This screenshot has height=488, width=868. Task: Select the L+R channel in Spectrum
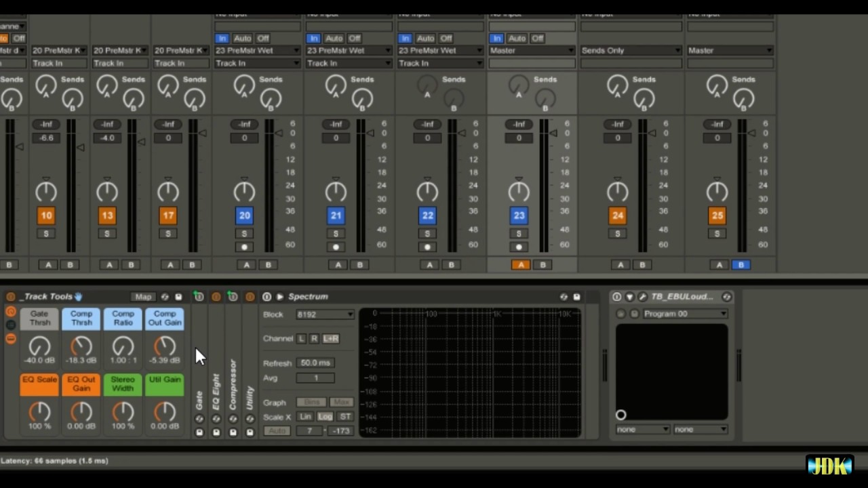[x=330, y=338]
